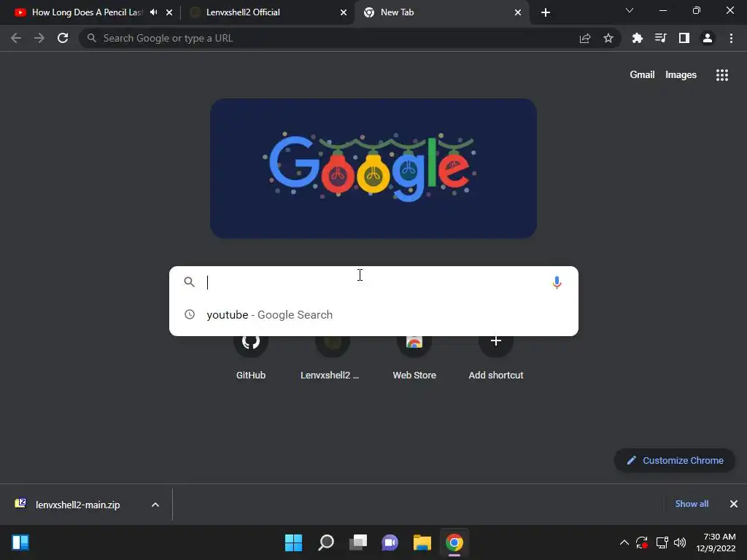Reload the current page
Viewport: 747px width, 560px height.
coord(63,38)
